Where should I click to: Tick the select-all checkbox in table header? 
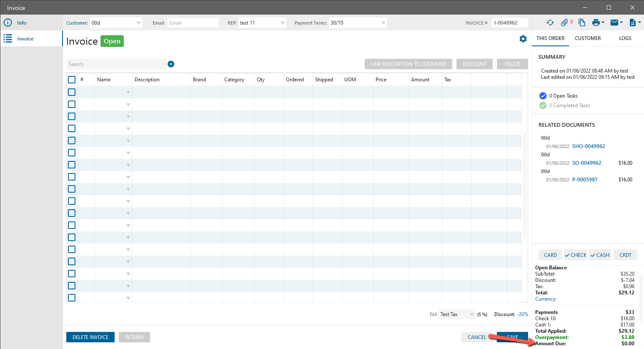coord(72,80)
